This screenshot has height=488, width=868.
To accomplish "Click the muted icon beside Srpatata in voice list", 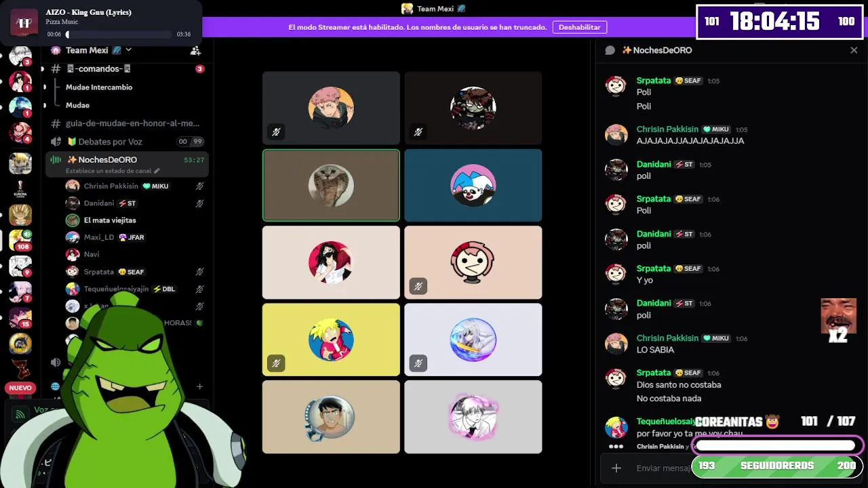I will coord(199,272).
